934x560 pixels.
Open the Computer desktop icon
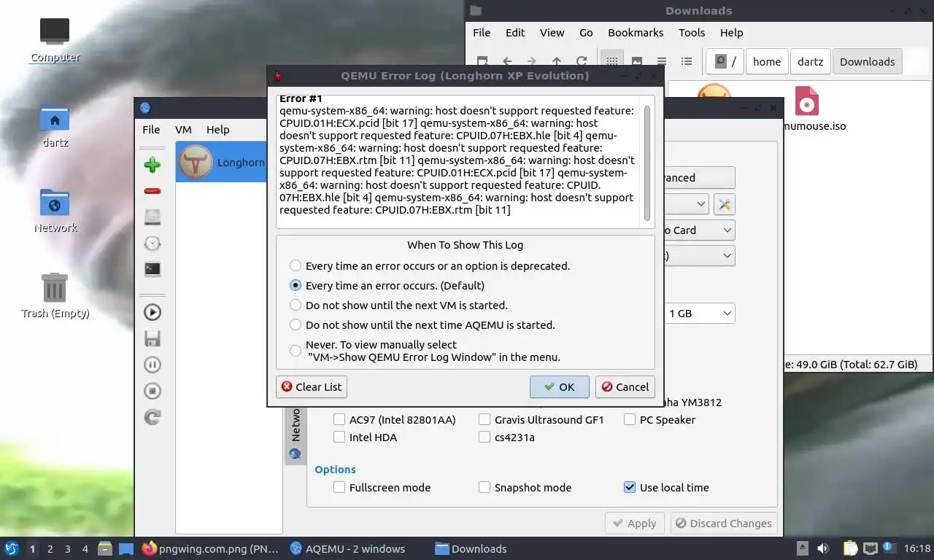coord(55,40)
